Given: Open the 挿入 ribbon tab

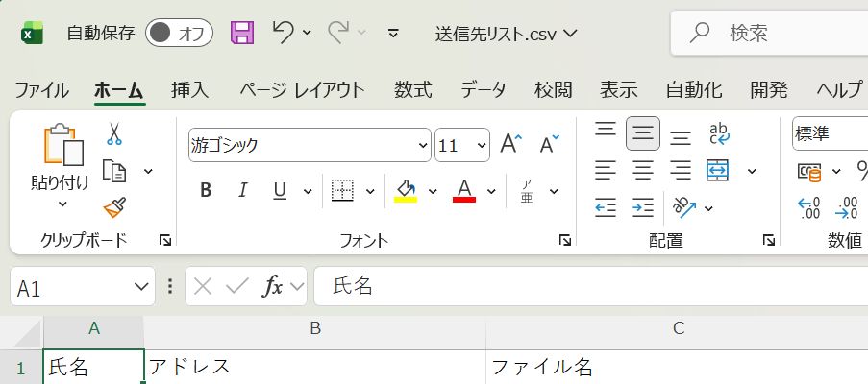Looking at the screenshot, I should (x=189, y=90).
